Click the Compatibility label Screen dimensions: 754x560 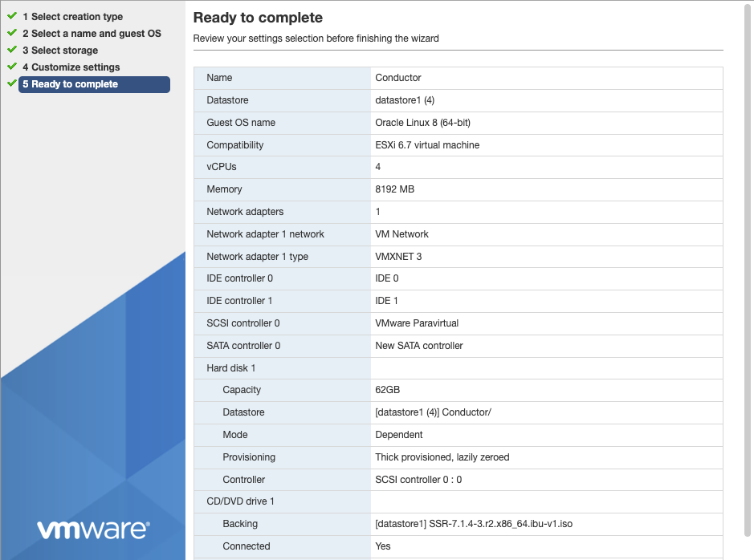235,145
